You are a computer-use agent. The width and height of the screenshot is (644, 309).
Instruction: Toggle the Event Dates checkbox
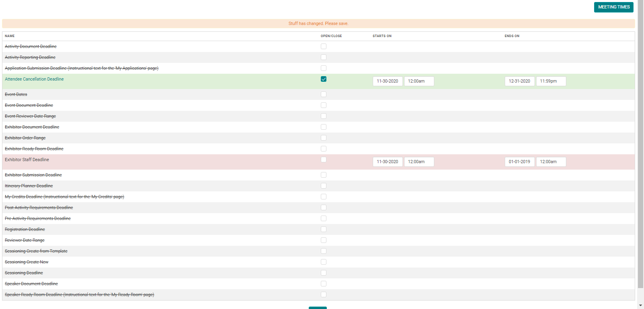[324, 94]
